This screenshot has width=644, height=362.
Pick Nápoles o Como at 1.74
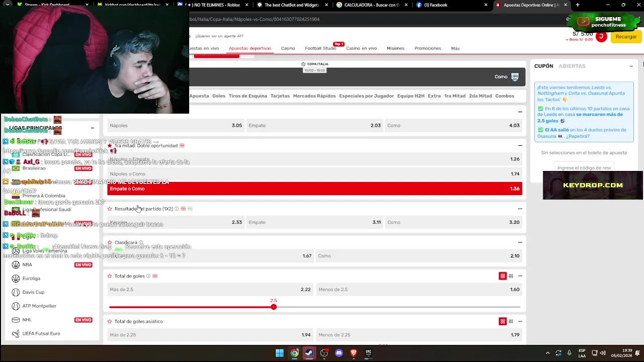point(314,174)
